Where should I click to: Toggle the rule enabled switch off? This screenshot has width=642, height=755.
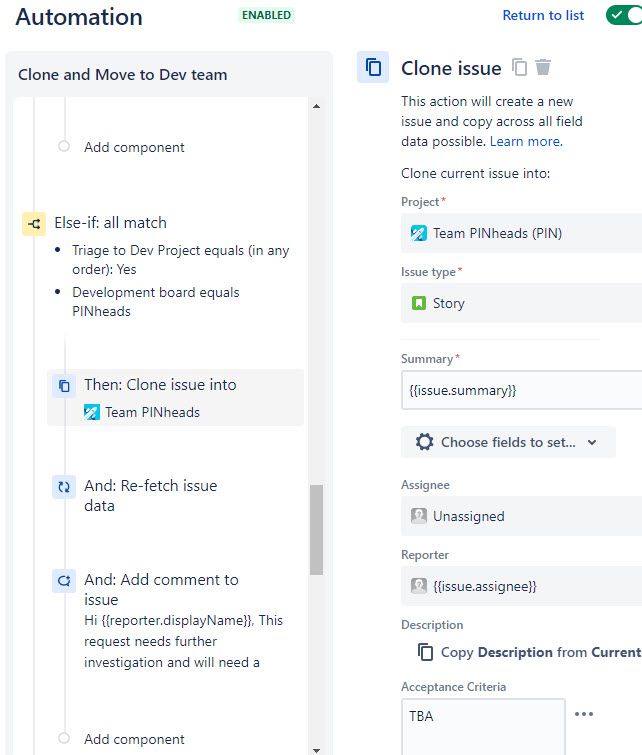pos(624,15)
